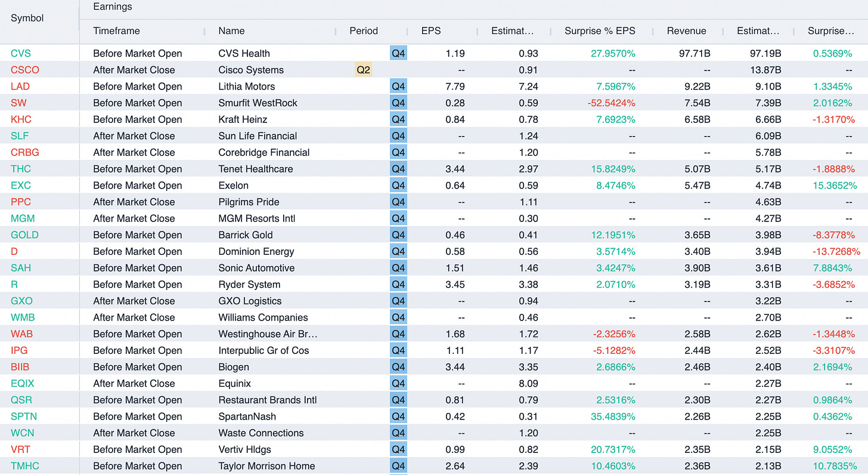Select the -13.7268% revenue surprise value
868x475 pixels.
835,252
